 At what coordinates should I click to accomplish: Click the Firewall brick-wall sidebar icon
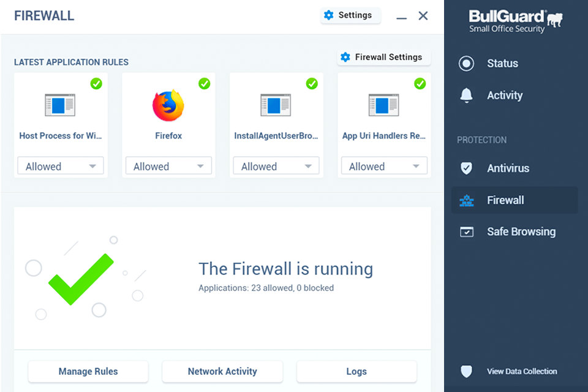(x=467, y=200)
